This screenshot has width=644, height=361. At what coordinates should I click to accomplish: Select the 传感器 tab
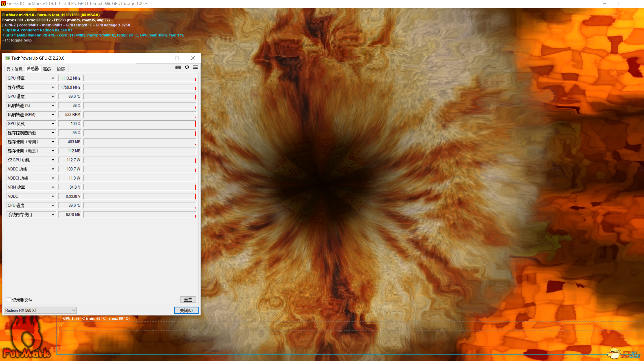coord(33,69)
